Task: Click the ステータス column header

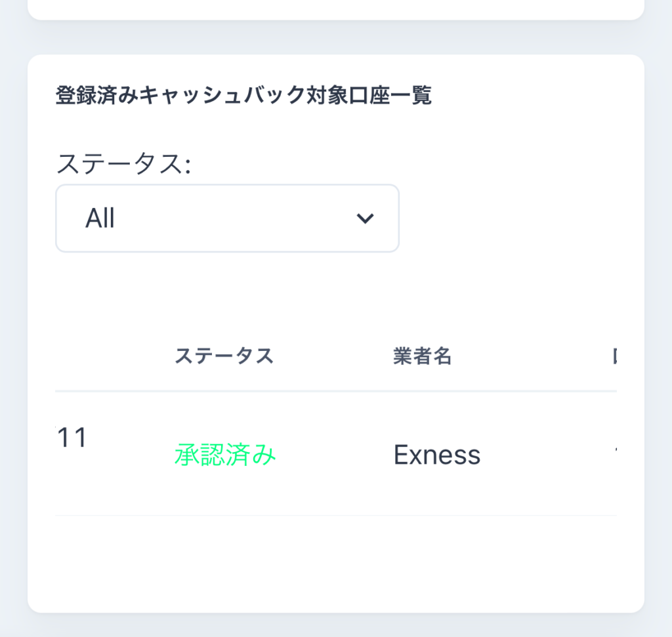Action: point(225,356)
